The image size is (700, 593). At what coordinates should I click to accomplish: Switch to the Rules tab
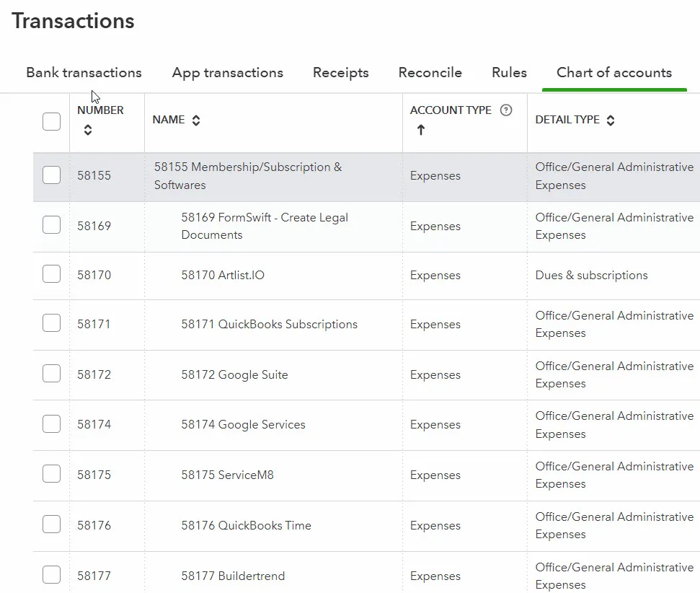pos(509,73)
